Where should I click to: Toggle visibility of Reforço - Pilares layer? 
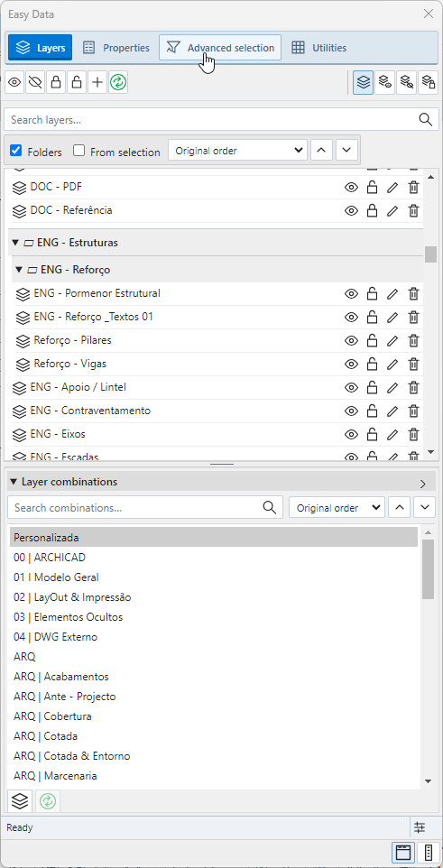(351, 340)
